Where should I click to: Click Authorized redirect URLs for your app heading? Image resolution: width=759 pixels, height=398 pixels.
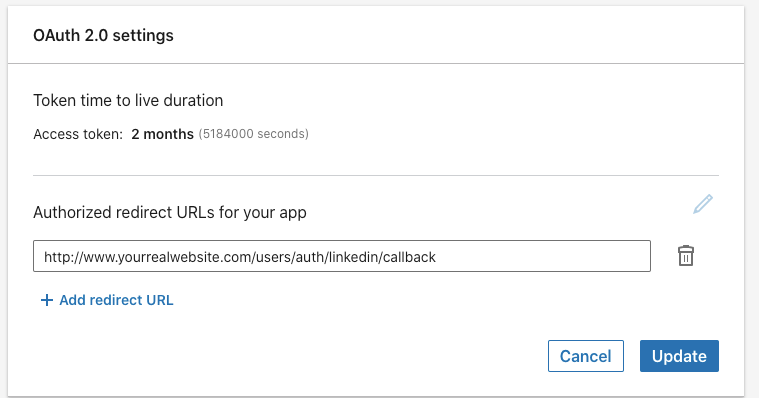170,213
